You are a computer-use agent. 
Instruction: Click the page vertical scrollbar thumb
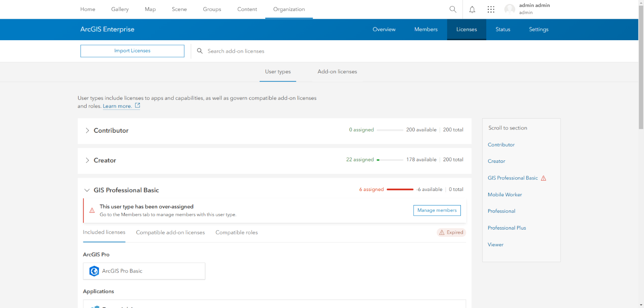(641, 68)
